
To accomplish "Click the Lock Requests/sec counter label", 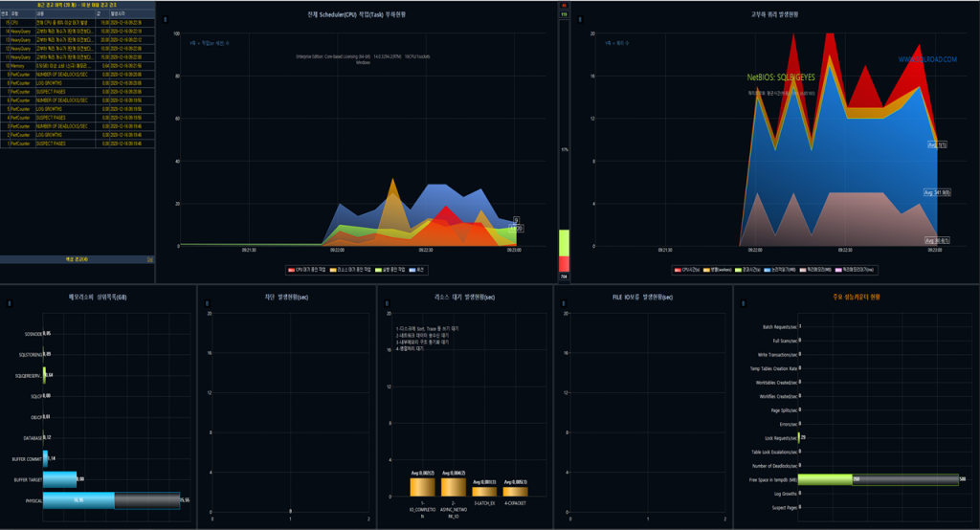I will (x=781, y=438).
